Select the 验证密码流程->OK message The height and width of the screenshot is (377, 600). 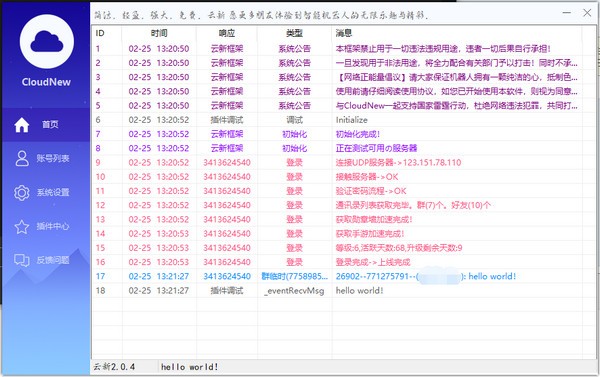click(371, 191)
